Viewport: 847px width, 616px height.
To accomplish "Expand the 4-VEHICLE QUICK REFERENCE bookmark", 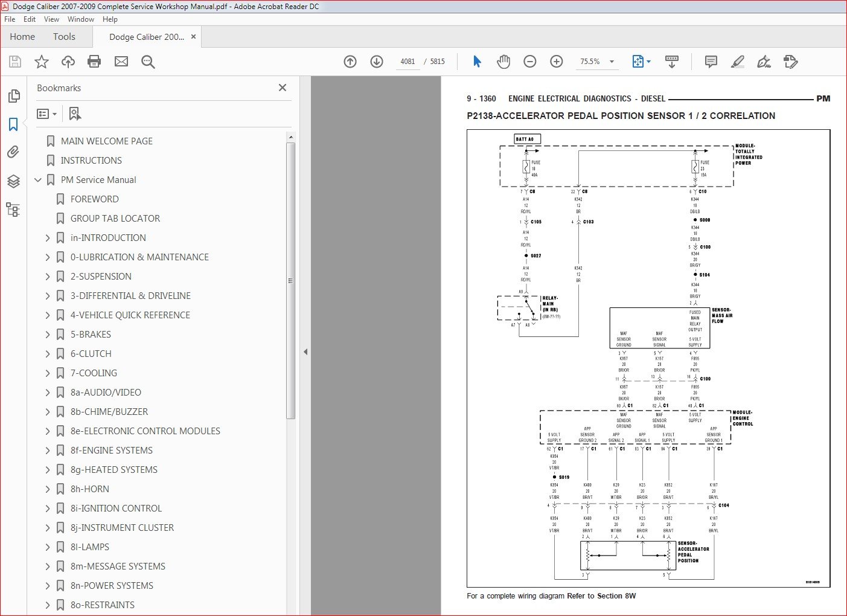I will pyautogui.click(x=48, y=315).
